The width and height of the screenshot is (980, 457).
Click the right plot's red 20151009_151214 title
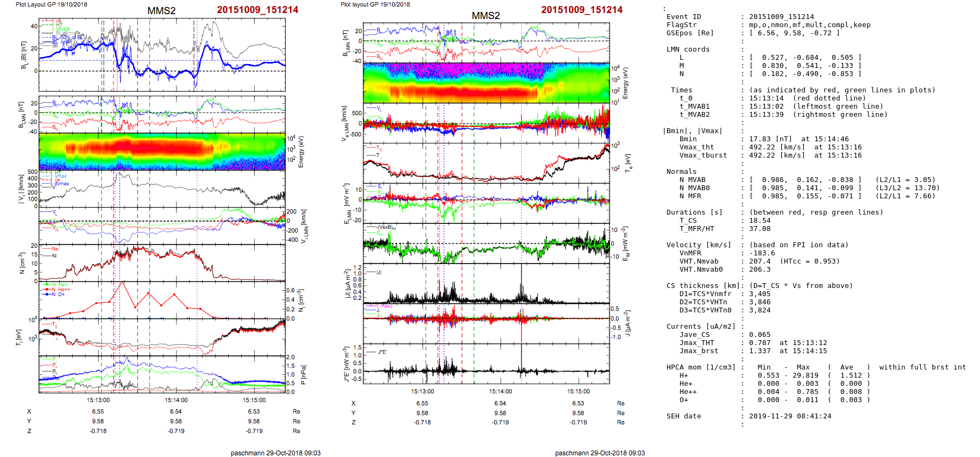click(x=582, y=10)
